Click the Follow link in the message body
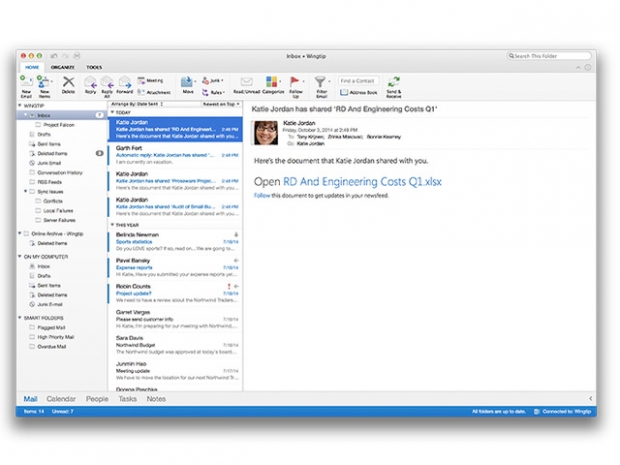This screenshot has width=620, height=465. 261,196
